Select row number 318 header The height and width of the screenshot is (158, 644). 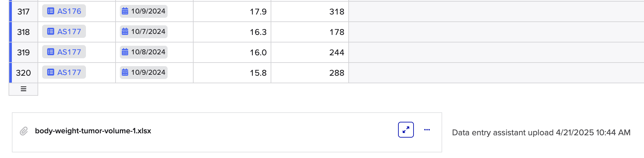(23, 32)
